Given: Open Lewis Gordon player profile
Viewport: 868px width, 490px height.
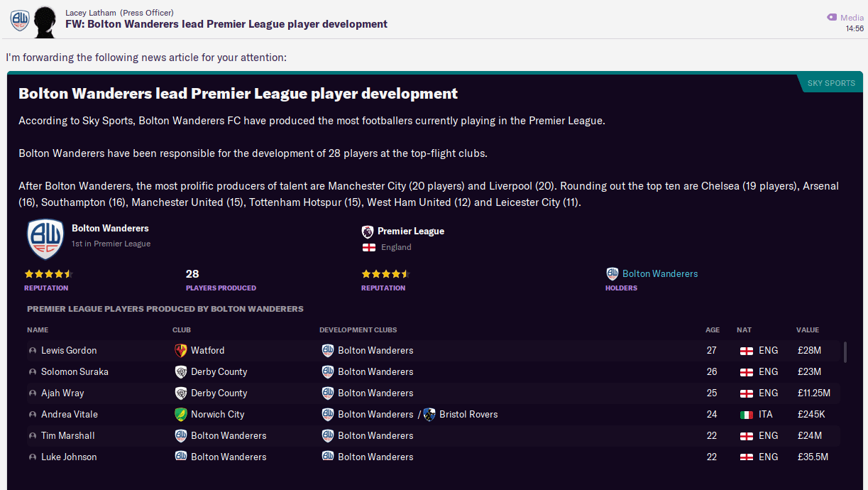Looking at the screenshot, I should [69, 350].
